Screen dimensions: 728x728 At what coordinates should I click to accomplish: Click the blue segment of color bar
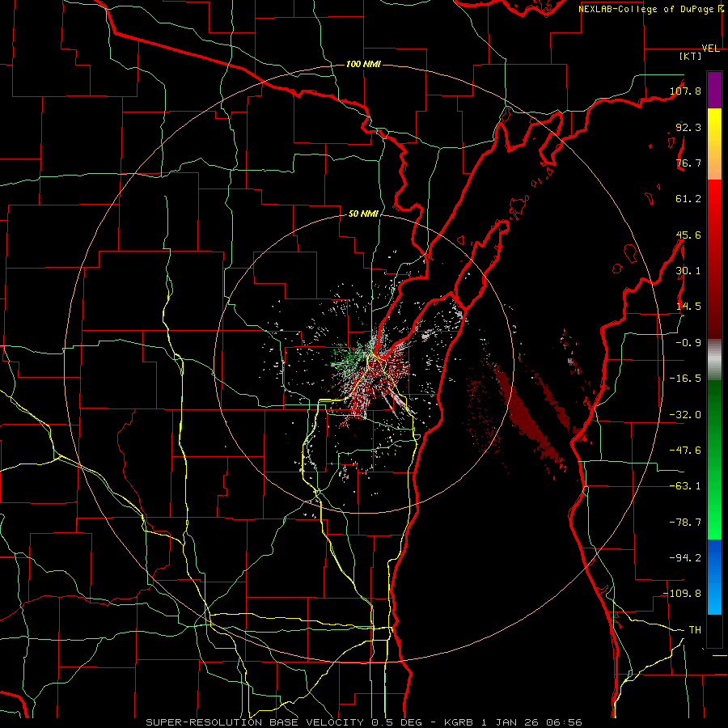click(714, 577)
